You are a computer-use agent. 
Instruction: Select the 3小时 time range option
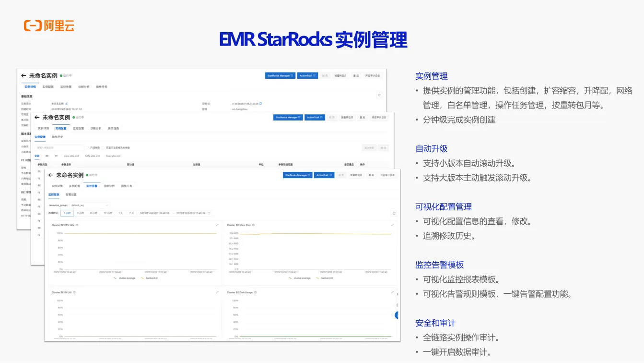[x=81, y=213]
